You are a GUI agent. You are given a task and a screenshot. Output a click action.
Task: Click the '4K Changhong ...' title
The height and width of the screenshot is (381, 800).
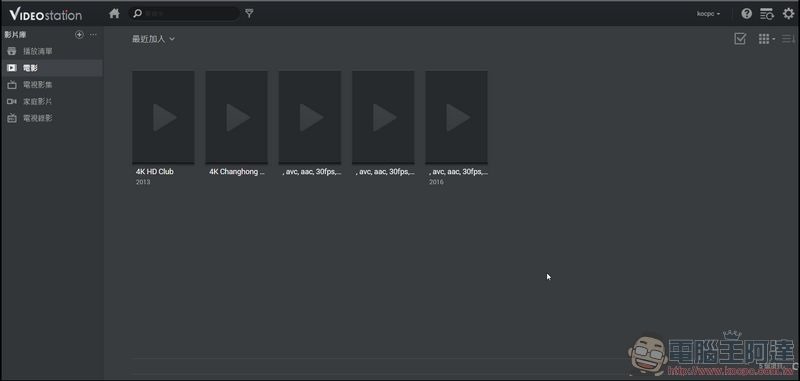click(x=237, y=172)
